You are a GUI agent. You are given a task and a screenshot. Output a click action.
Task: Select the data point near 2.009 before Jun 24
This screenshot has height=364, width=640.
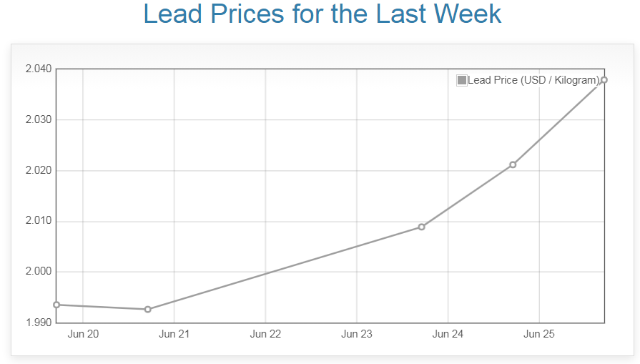421,227
